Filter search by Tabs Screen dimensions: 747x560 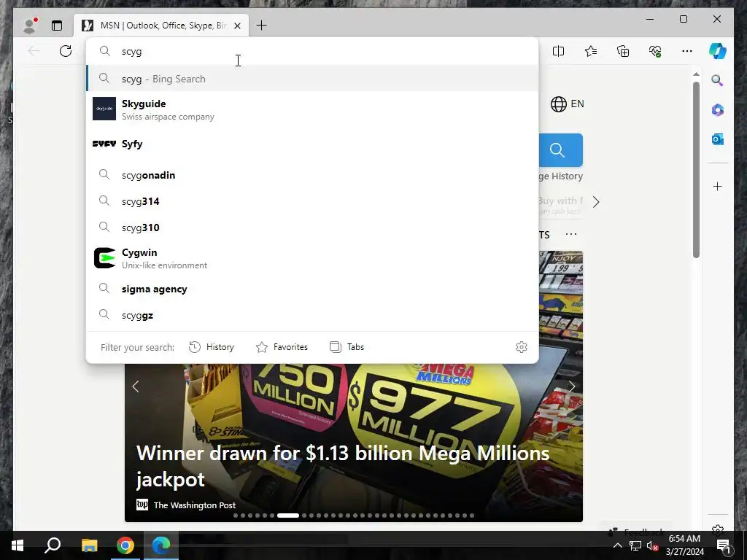347,347
